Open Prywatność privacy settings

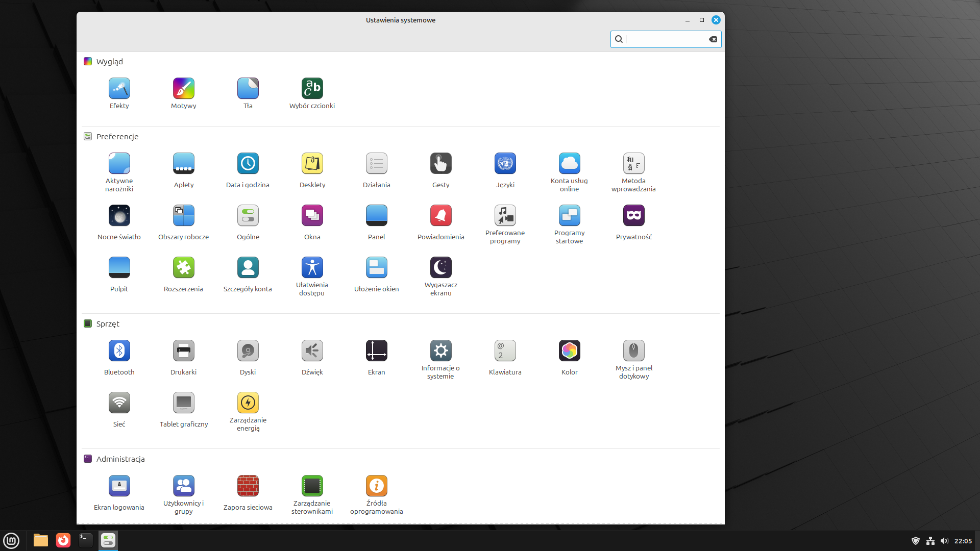pyautogui.click(x=633, y=216)
